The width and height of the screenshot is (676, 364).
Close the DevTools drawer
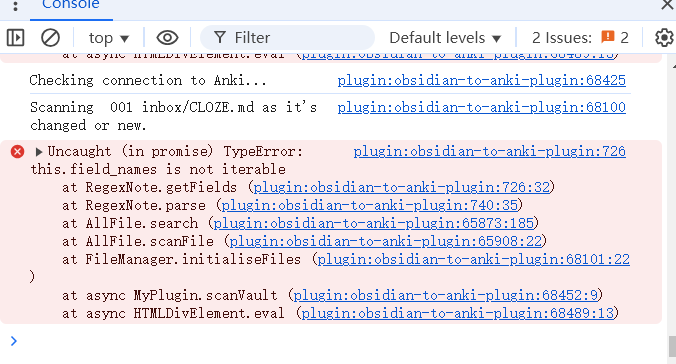(668, 4)
